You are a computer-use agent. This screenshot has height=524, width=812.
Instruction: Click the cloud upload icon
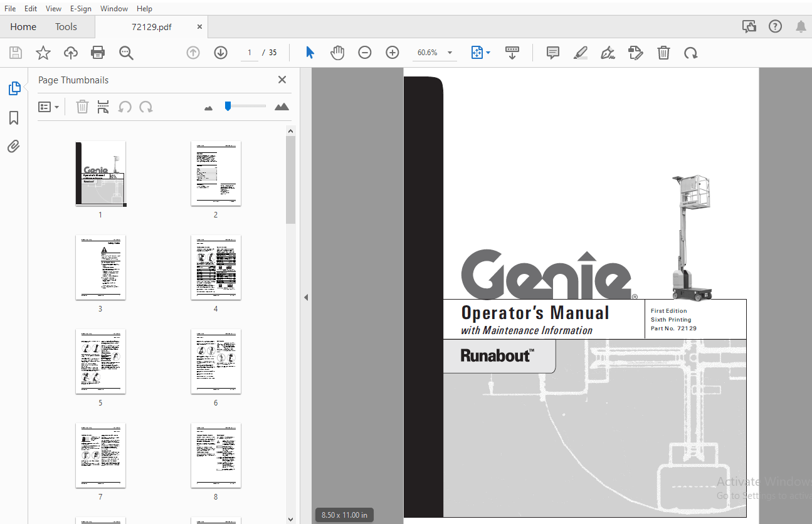point(71,53)
